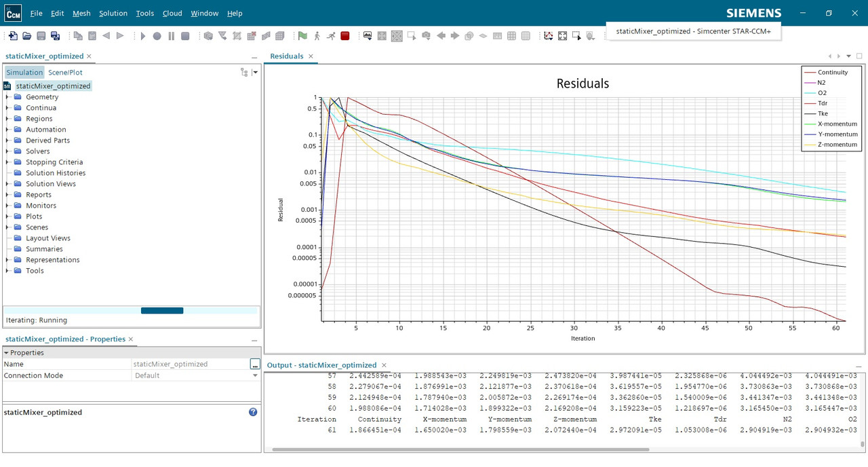Click the Save Simulation disk icon
The width and height of the screenshot is (868, 467).
click(x=41, y=36)
